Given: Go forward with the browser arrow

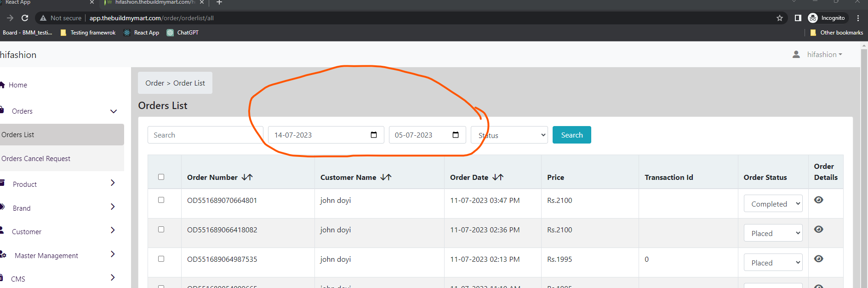Looking at the screenshot, I should click(10, 18).
